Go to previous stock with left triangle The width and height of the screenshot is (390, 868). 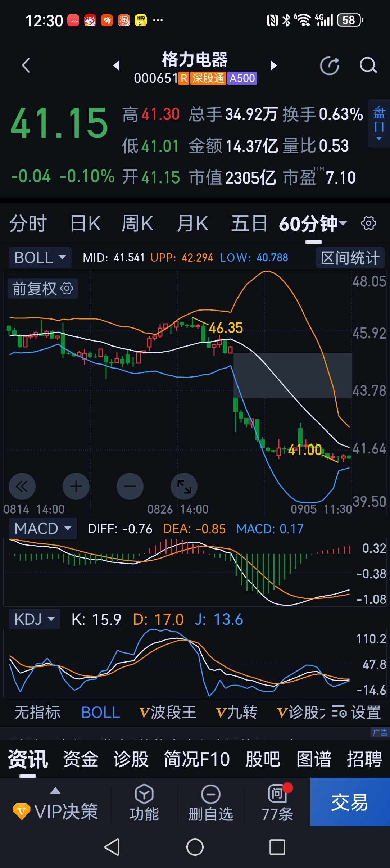(116, 65)
